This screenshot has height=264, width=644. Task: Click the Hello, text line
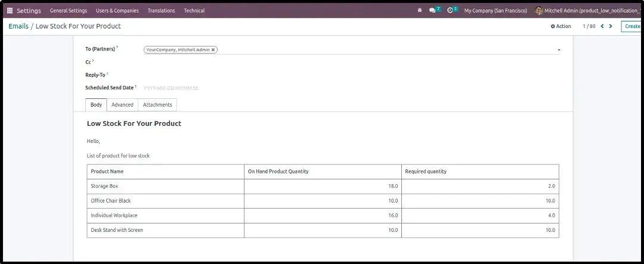[93, 141]
